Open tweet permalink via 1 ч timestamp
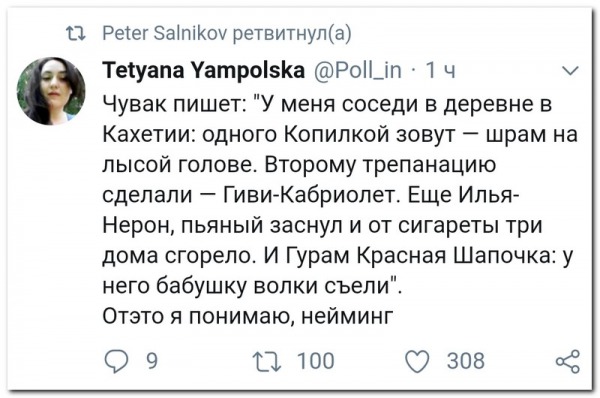Image resolution: width=600 pixels, height=398 pixels. tap(441, 71)
